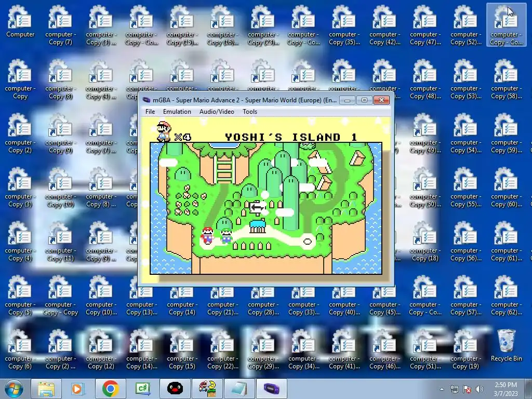
Task: Select the computer - Copy (47) shortcut
Action: pos(425,25)
